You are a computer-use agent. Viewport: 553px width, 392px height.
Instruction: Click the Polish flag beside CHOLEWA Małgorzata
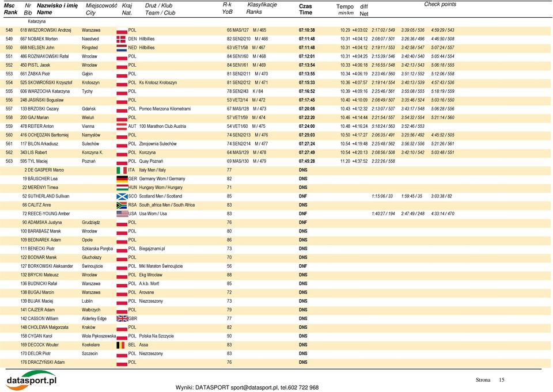coord(122,328)
